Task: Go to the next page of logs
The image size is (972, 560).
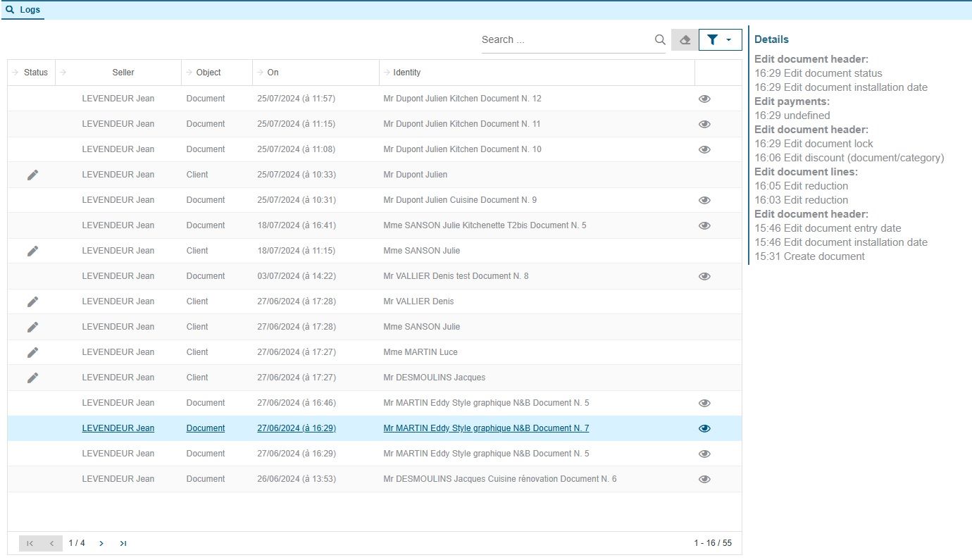Action: pos(101,543)
